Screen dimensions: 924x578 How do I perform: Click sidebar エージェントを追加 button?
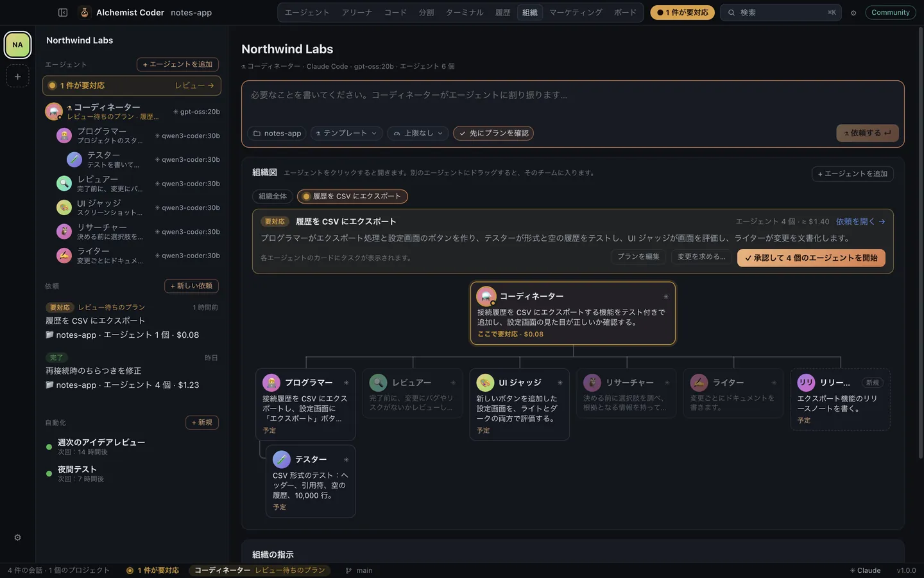click(x=178, y=64)
